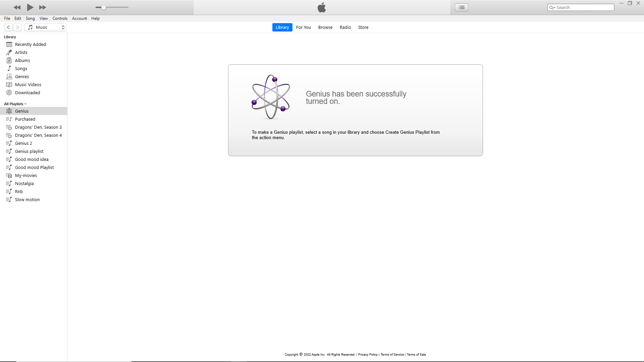Click the Recently Added grid icon
The height and width of the screenshot is (362, 644).
click(9, 44)
